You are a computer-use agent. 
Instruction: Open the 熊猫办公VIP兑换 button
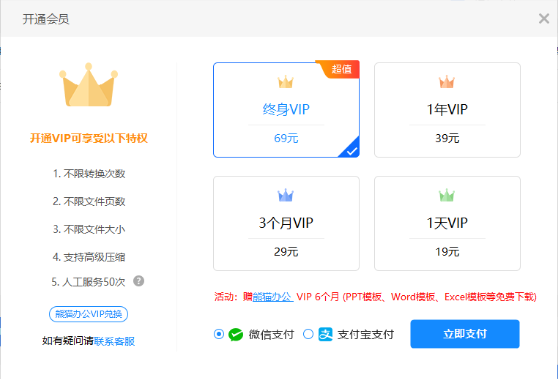[x=88, y=314]
